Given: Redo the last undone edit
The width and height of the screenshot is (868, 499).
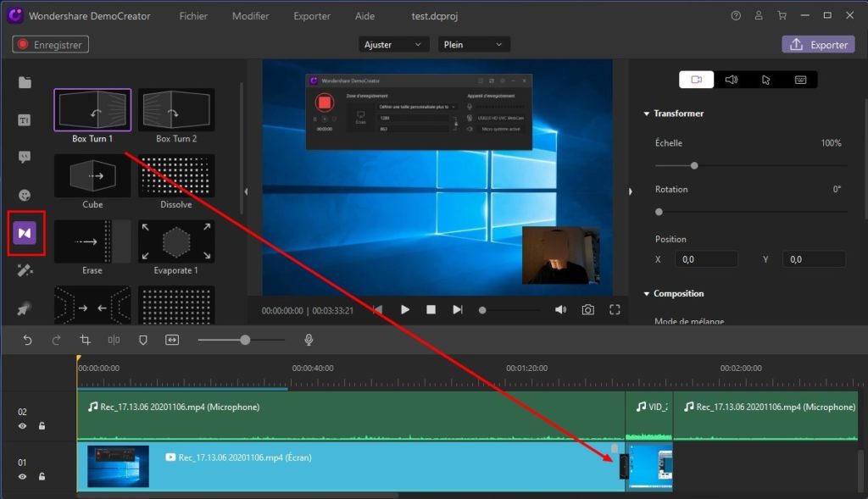Looking at the screenshot, I should [x=56, y=340].
